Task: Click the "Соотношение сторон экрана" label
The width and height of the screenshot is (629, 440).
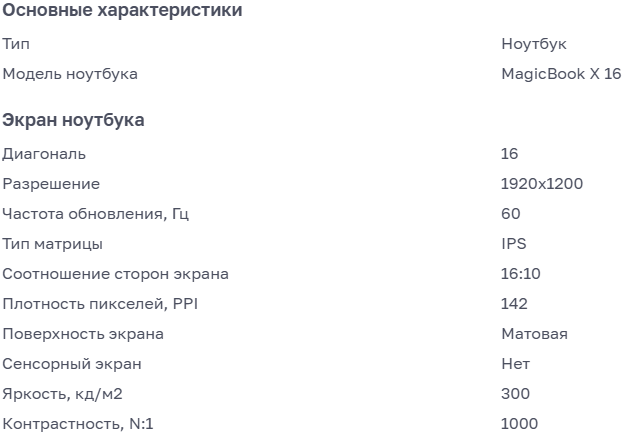Action: [115, 274]
